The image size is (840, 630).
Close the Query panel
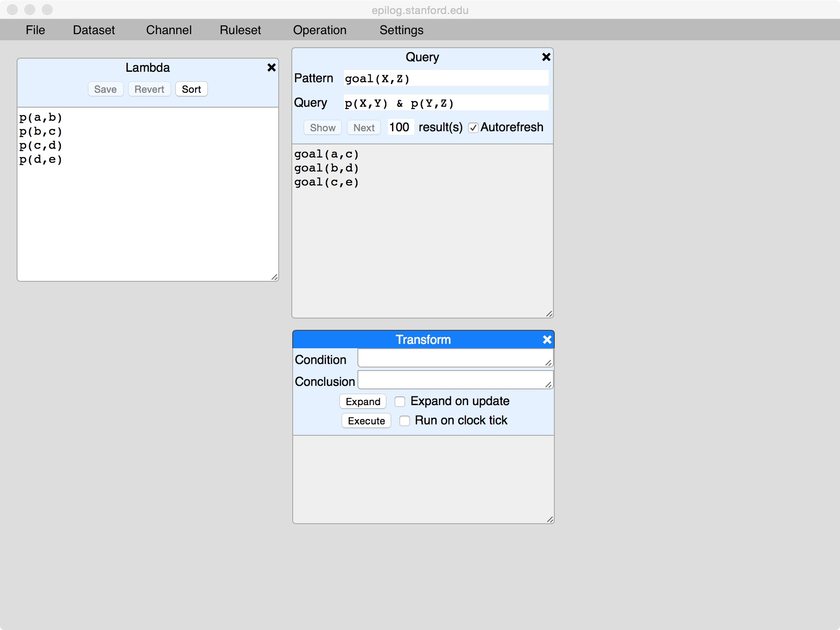coord(546,57)
